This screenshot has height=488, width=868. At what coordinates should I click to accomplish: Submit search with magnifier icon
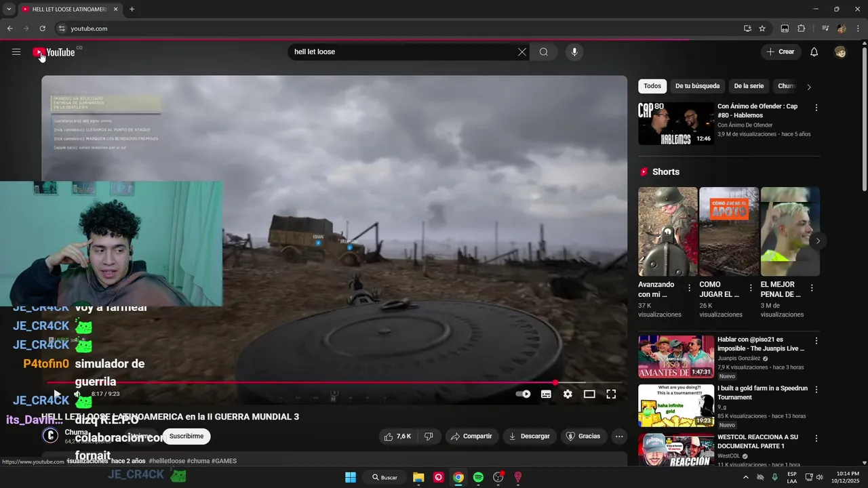544,52
